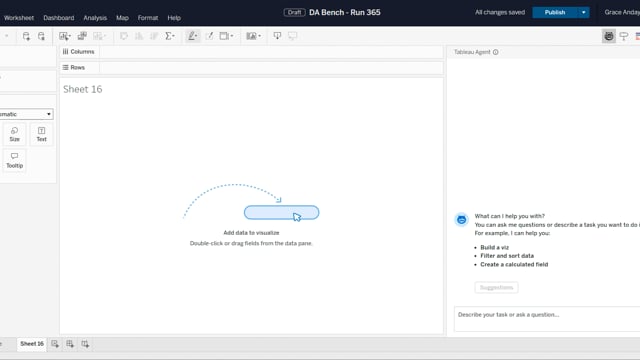
Task: Click the Highlight pen toolbar icon
Action: (x=193, y=36)
